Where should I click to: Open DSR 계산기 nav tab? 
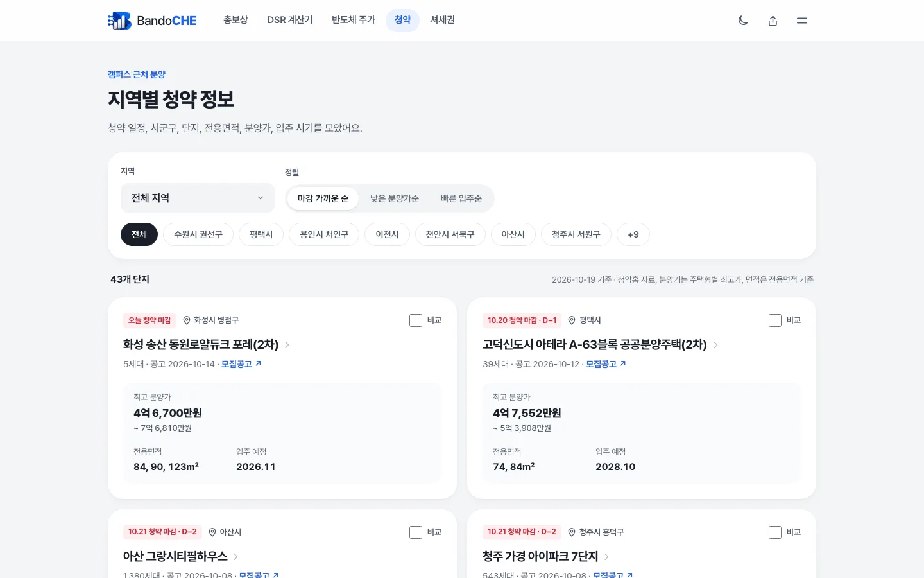[x=290, y=20]
